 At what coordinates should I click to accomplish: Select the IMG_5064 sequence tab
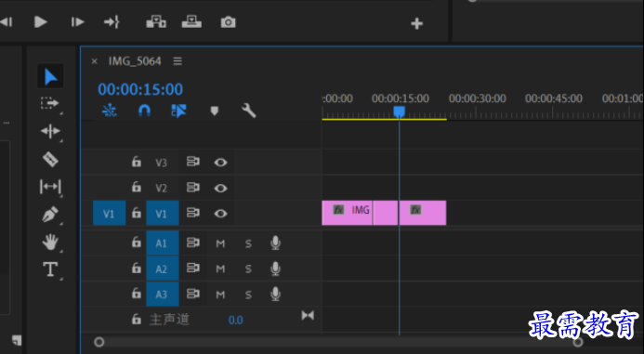coord(135,61)
